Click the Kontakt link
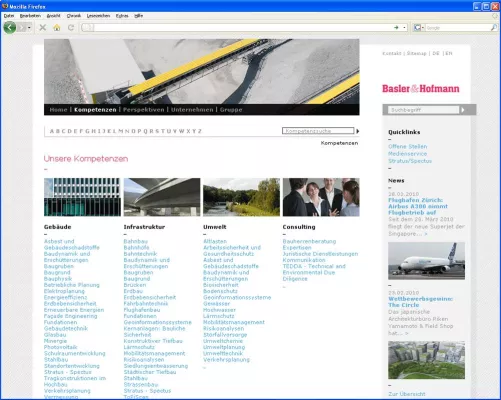Image resolution: width=501 pixels, height=400 pixels. coord(392,53)
